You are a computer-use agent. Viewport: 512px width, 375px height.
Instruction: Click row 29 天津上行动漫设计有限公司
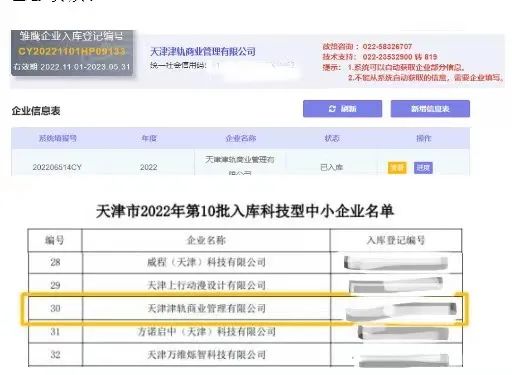pos(245,285)
